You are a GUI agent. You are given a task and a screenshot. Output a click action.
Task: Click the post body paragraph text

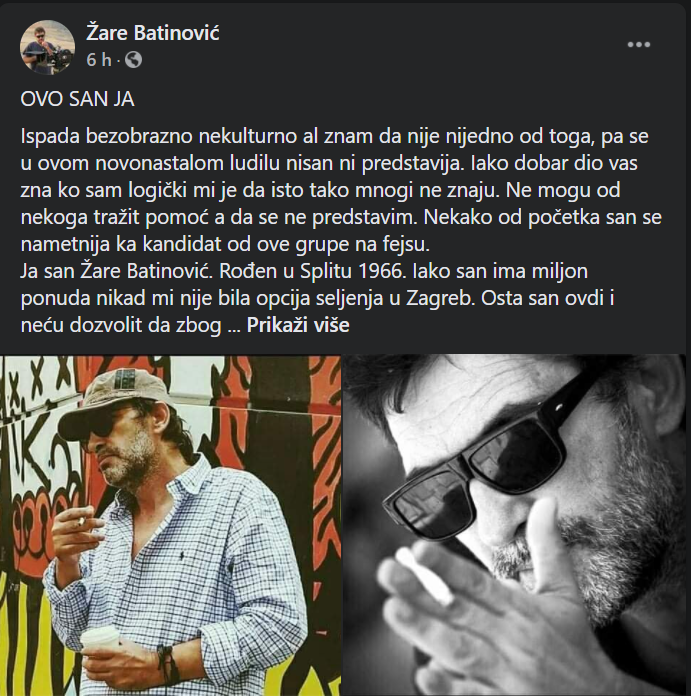pos(341,230)
